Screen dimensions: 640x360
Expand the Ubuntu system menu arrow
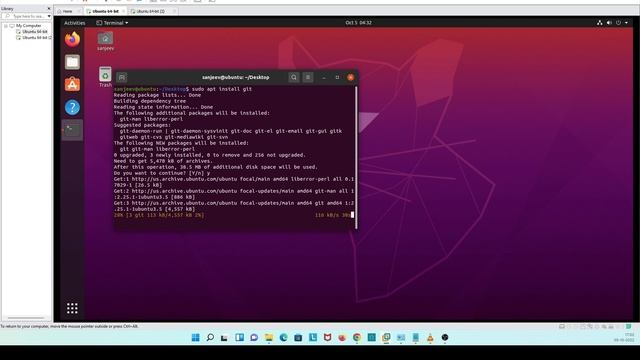point(627,23)
